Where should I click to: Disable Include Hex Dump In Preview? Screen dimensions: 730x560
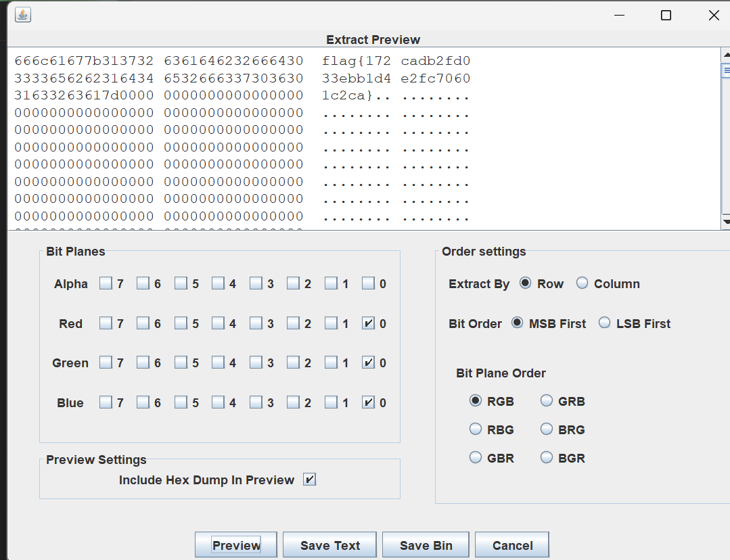(x=309, y=479)
